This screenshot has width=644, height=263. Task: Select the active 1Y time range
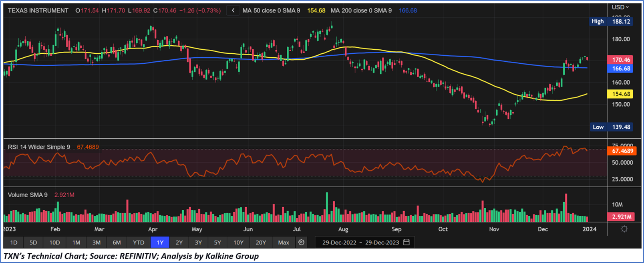point(160,242)
